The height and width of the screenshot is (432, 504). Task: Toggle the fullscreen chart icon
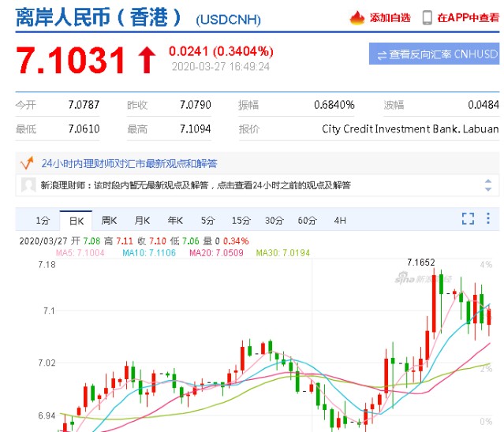pos(467,219)
